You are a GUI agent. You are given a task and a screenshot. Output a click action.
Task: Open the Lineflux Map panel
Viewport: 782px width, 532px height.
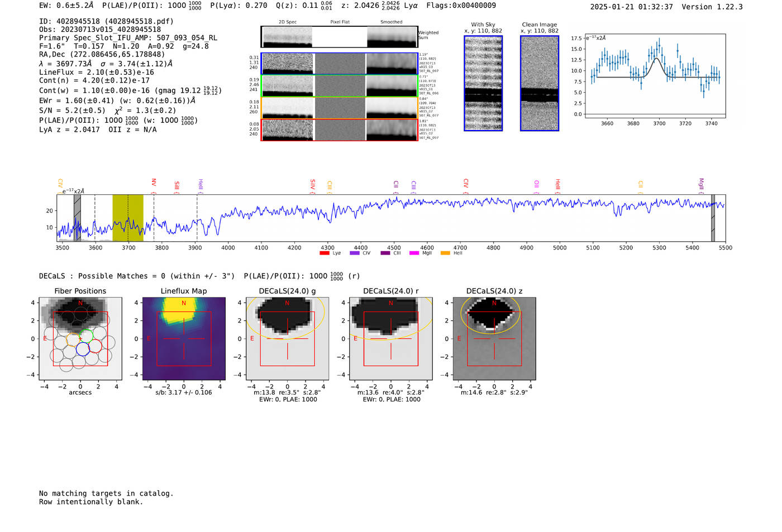[x=184, y=338]
